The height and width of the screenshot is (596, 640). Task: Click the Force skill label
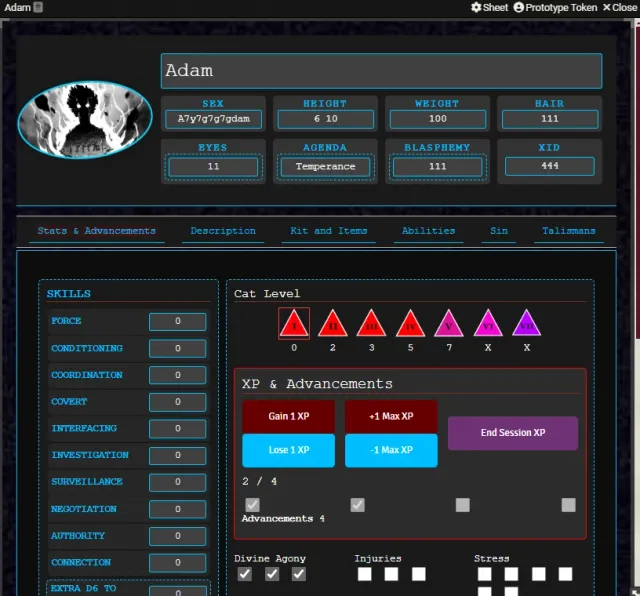click(66, 321)
